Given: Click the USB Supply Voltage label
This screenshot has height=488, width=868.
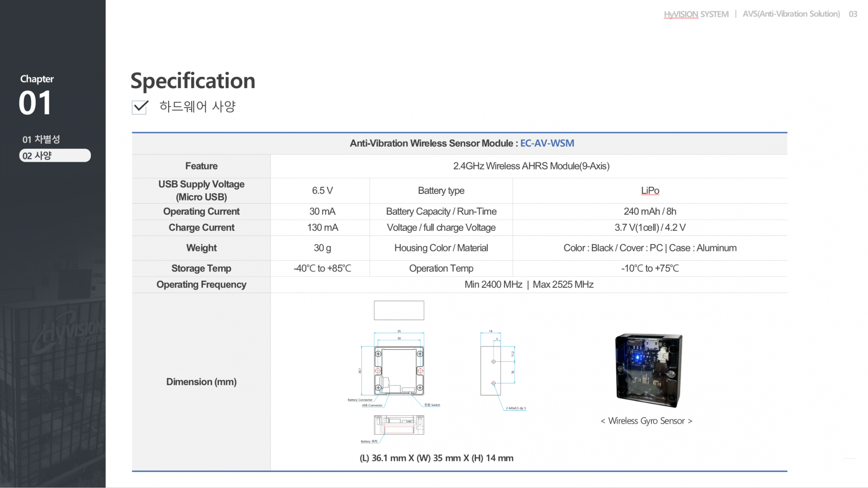Looking at the screenshot, I should click(201, 190).
